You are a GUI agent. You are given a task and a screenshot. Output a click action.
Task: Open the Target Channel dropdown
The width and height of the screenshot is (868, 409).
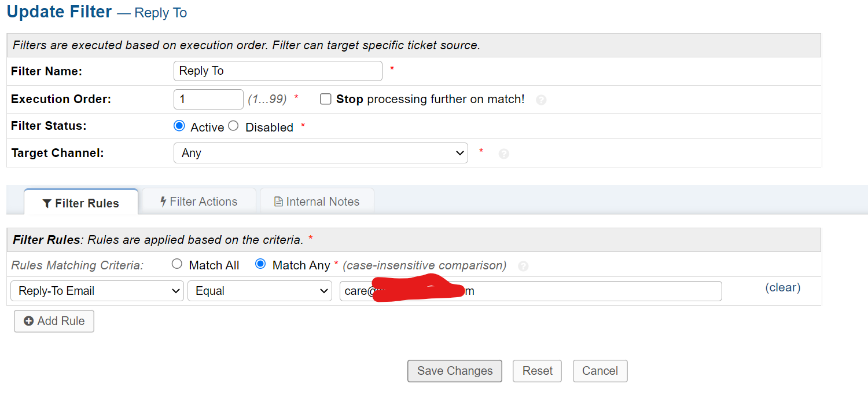coord(321,153)
